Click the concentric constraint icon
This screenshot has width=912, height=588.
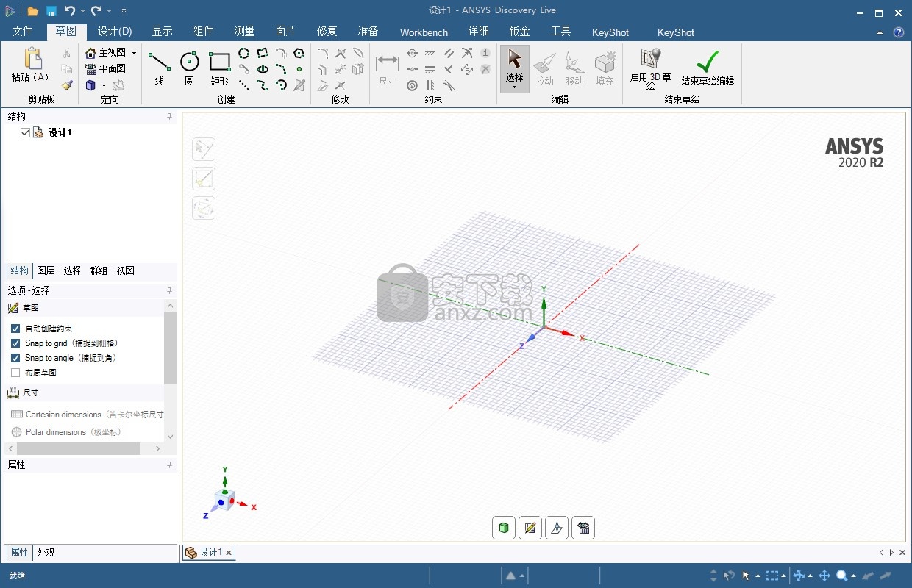pyautogui.click(x=412, y=85)
